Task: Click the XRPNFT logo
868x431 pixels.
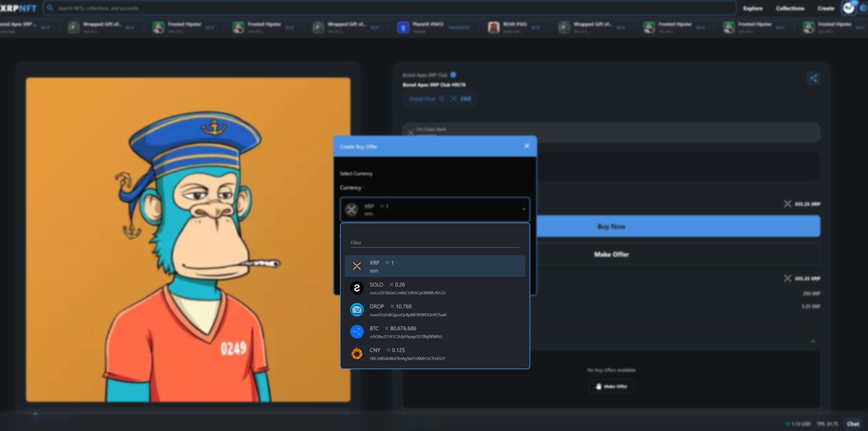Action: pos(19,8)
